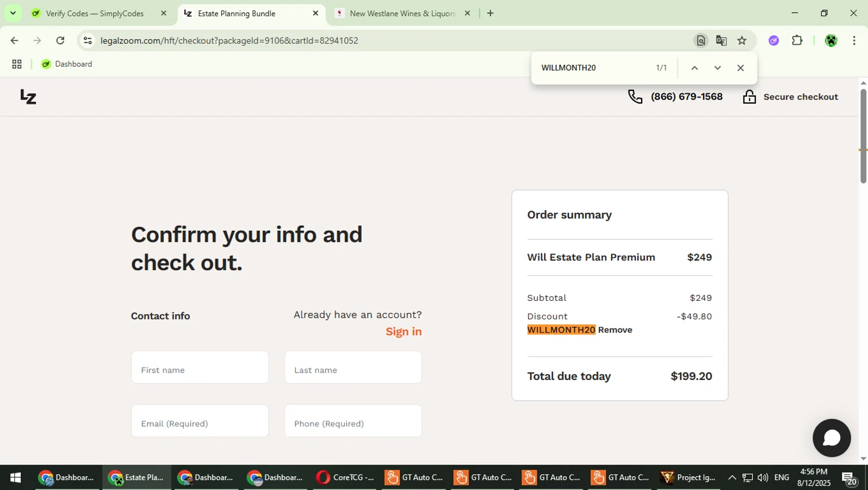The width and height of the screenshot is (868, 490).
Task: Focus the Email (Required) field
Action: (x=200, y=421)
